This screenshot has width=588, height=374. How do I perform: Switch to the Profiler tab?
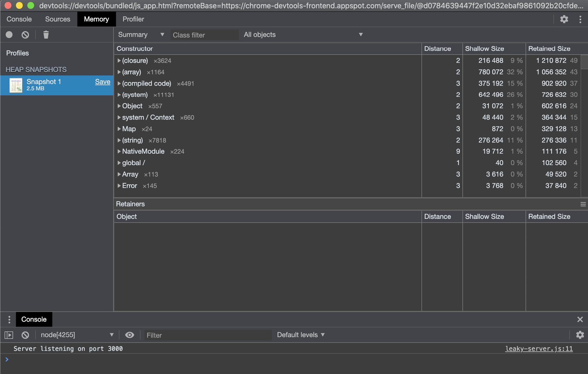pyautogui.click(x=133, y=19)
